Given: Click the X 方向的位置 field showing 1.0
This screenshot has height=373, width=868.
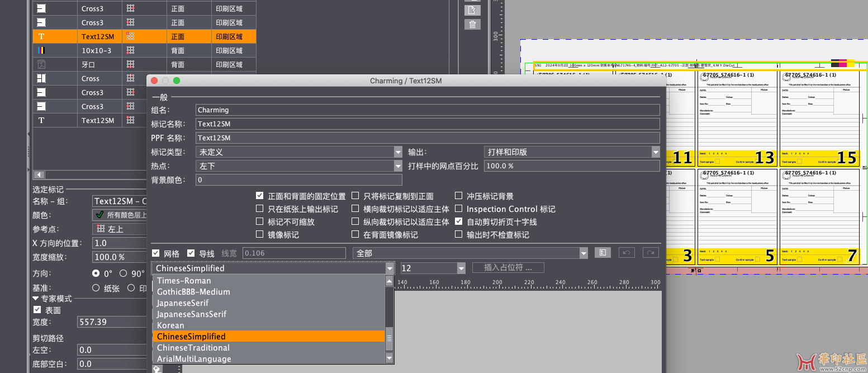Looking at the screenshot, I should [120, 243].
